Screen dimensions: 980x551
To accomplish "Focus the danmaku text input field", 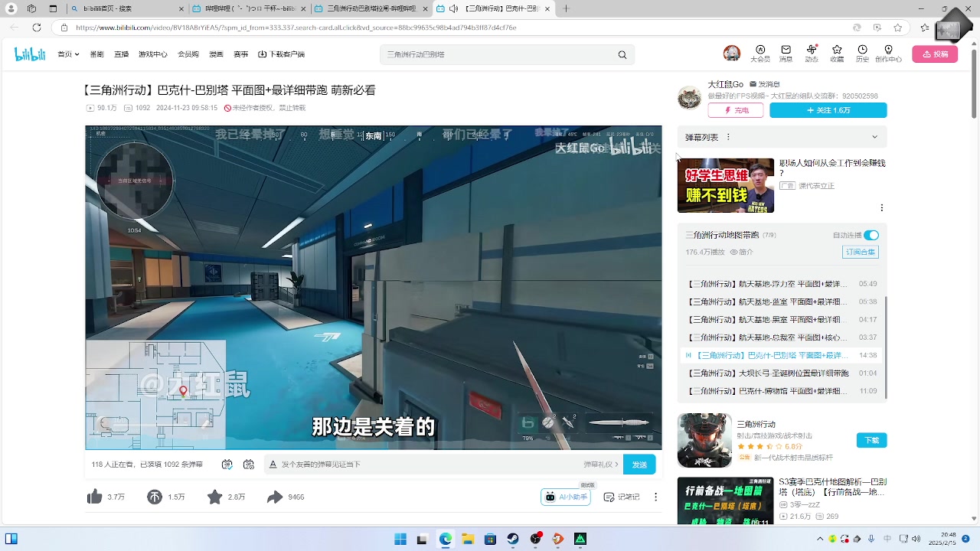I will (429, 464).
